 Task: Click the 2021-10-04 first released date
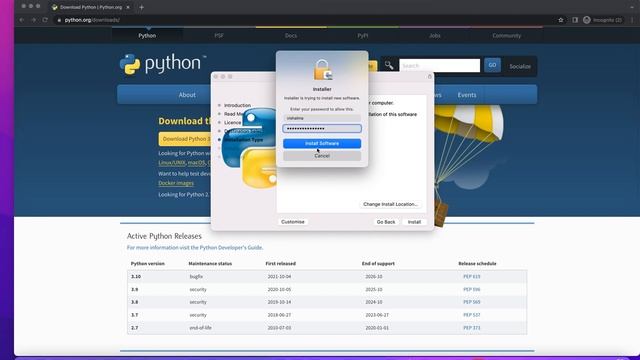(x=279, y=276)
